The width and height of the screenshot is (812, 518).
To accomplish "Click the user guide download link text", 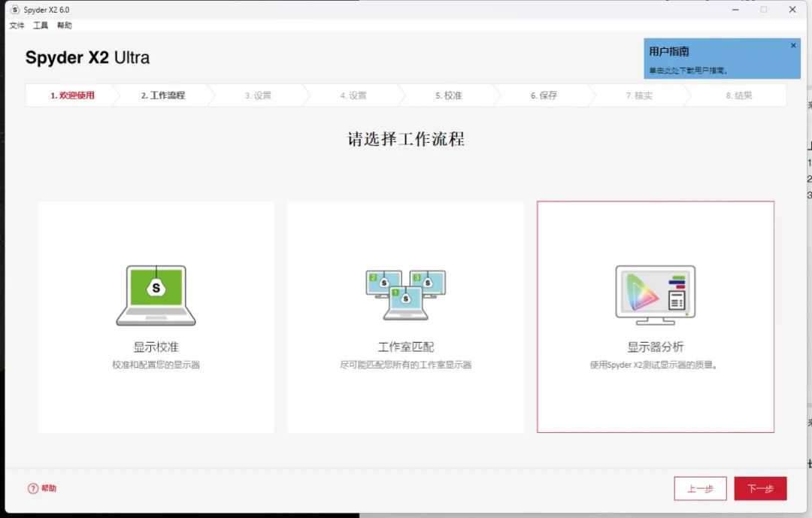I will click(x=688, y=71).
